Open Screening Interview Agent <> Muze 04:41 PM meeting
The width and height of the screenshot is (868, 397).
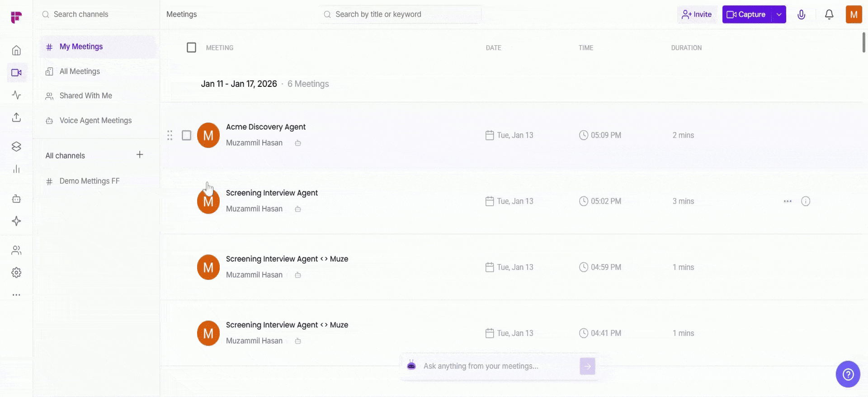point(287,325)
